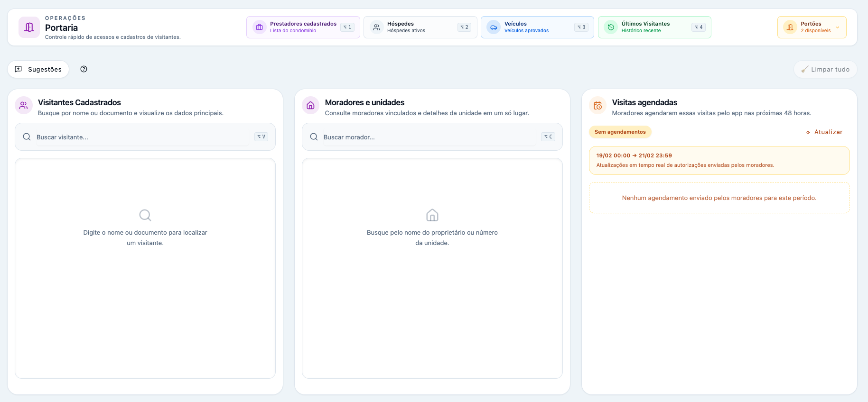Open the Hóspedes ativos panel
This screenshot has height=402, width=868.
[x=420, y=27]
